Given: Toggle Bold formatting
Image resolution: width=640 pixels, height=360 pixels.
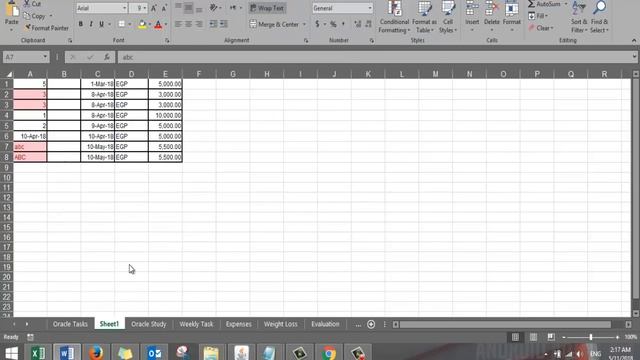Looking at the screenshot, I should pos(80,24).
